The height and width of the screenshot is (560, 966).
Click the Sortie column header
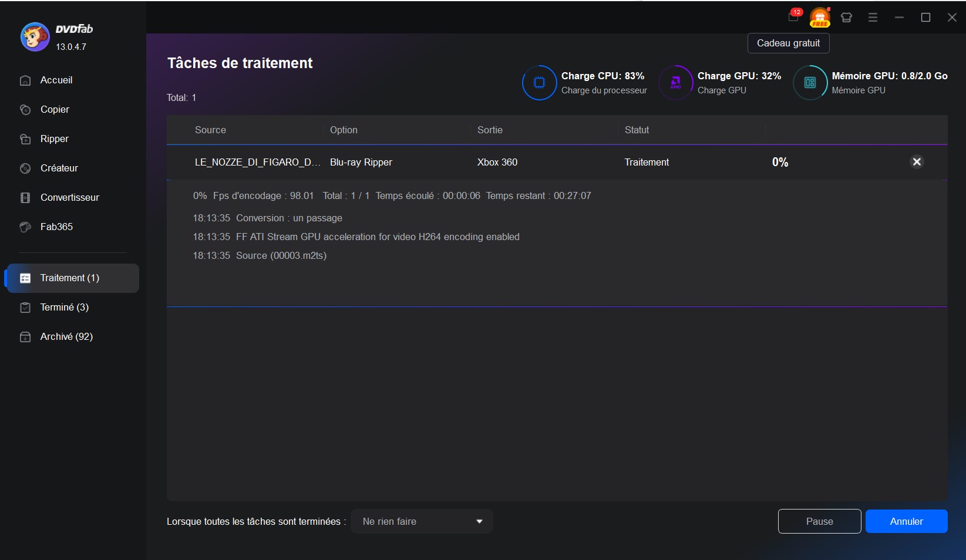(490, 130)
